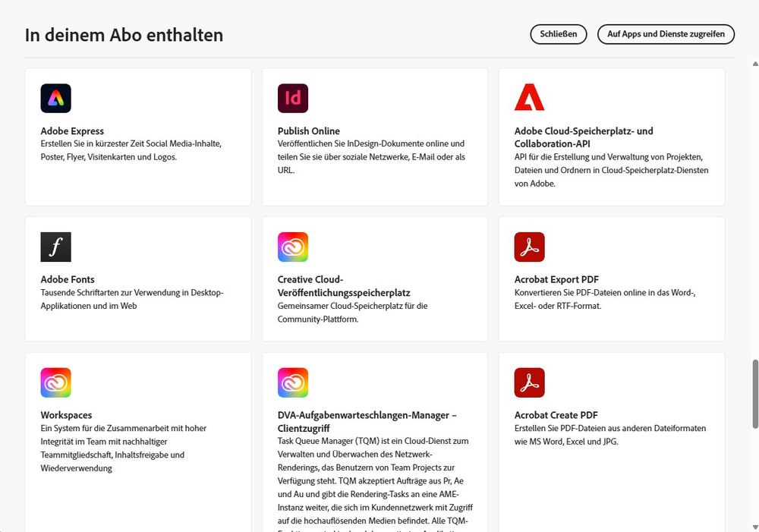Open the Acrobat Create PDF icon
The image size is (759, 532).
click(529, 382)
